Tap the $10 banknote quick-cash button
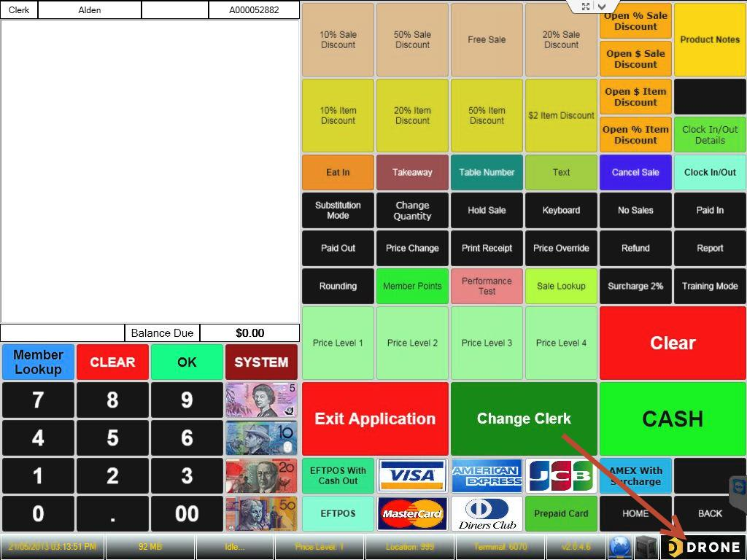Screen dimensions: 747x560 (x=261, y=437)
